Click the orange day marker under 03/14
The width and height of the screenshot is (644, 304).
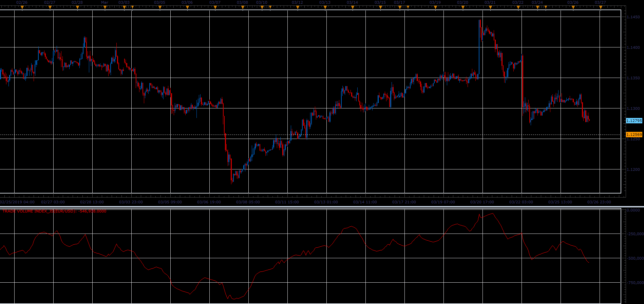click(x=353, y=7)
